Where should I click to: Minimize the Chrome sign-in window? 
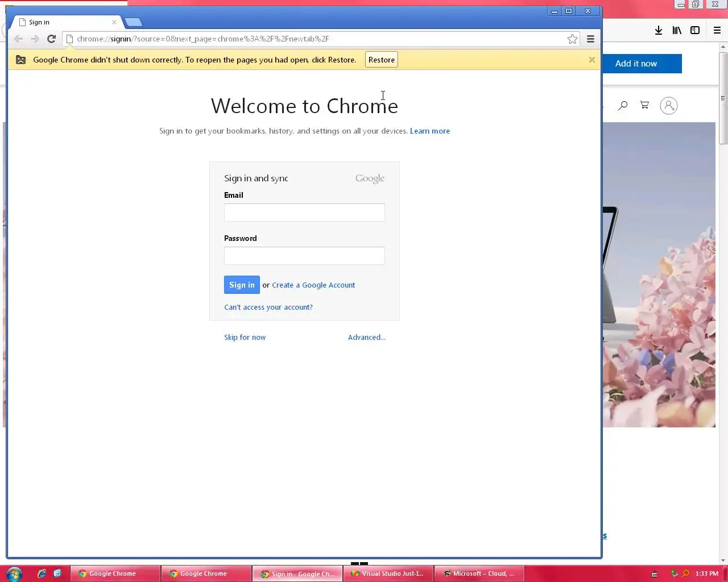tap(555, 11)
